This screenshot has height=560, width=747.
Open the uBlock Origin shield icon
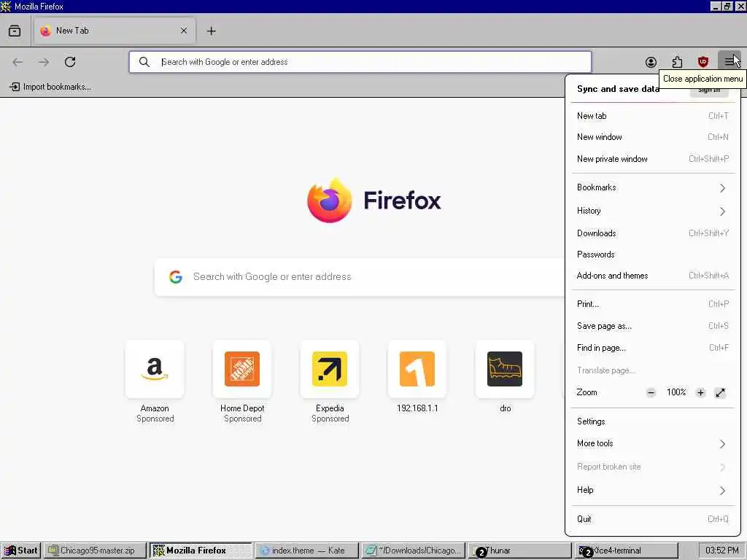coord(703,62)
